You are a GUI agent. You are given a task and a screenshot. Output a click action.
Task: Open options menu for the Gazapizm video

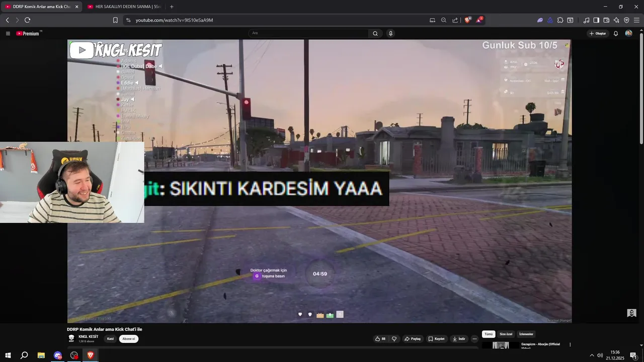(570, 345)
